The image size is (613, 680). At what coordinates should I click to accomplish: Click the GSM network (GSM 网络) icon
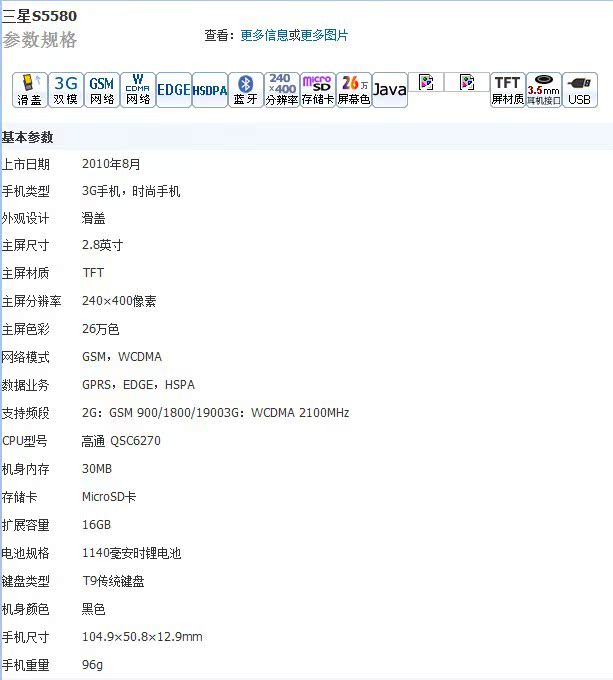pyautogui.click(x=101, y=90)
